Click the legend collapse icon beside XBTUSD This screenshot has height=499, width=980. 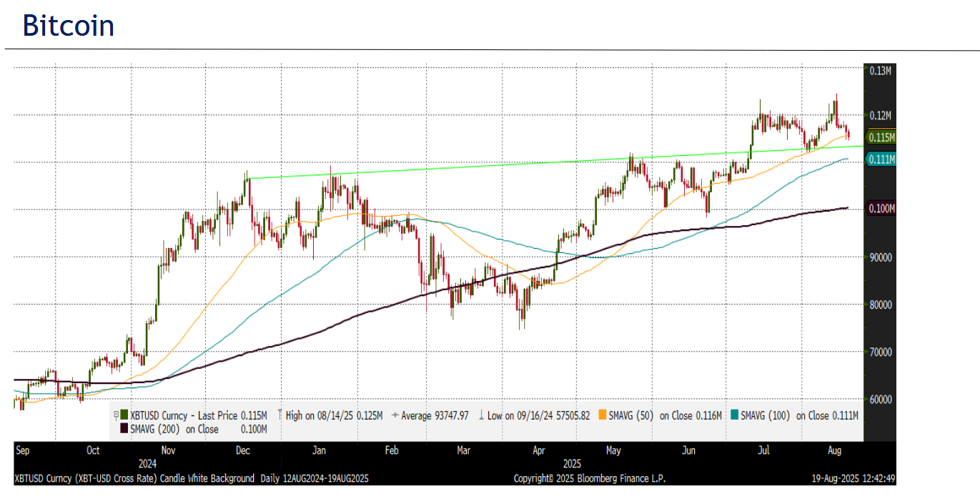point(115,415)
